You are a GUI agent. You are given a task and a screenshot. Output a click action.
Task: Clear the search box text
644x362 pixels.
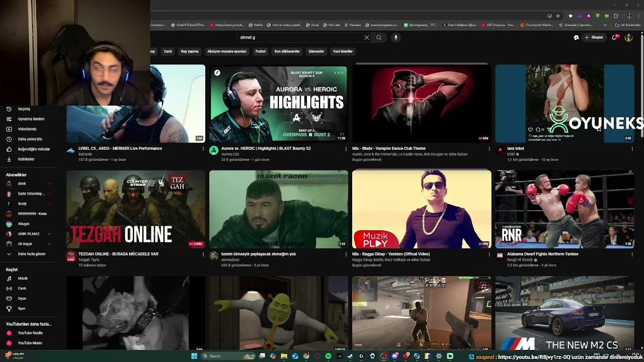coord(367,37)
